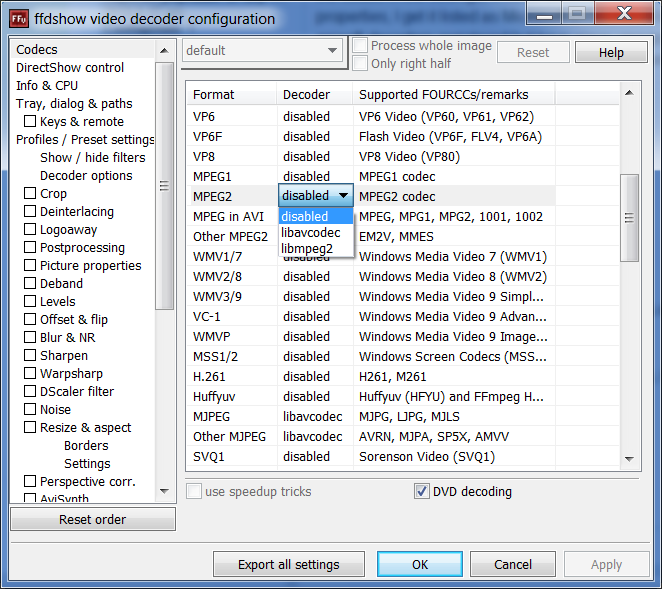
Task: Go to Info & CPU section
Action: (47, 86)
